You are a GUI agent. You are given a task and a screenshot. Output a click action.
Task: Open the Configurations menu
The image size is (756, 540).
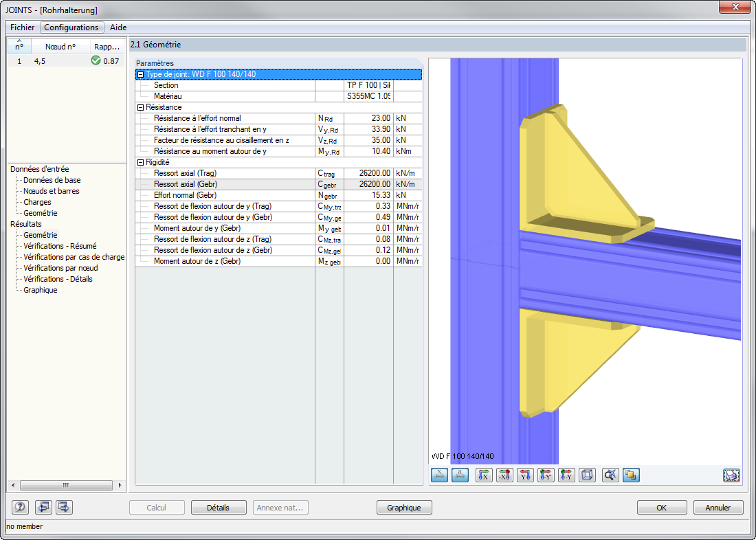[71, 27]
